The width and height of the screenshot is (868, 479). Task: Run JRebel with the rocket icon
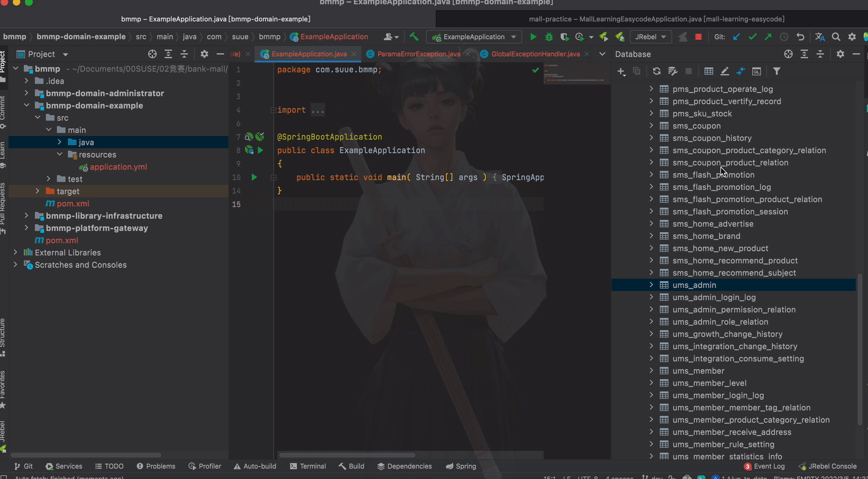point(604,37)
